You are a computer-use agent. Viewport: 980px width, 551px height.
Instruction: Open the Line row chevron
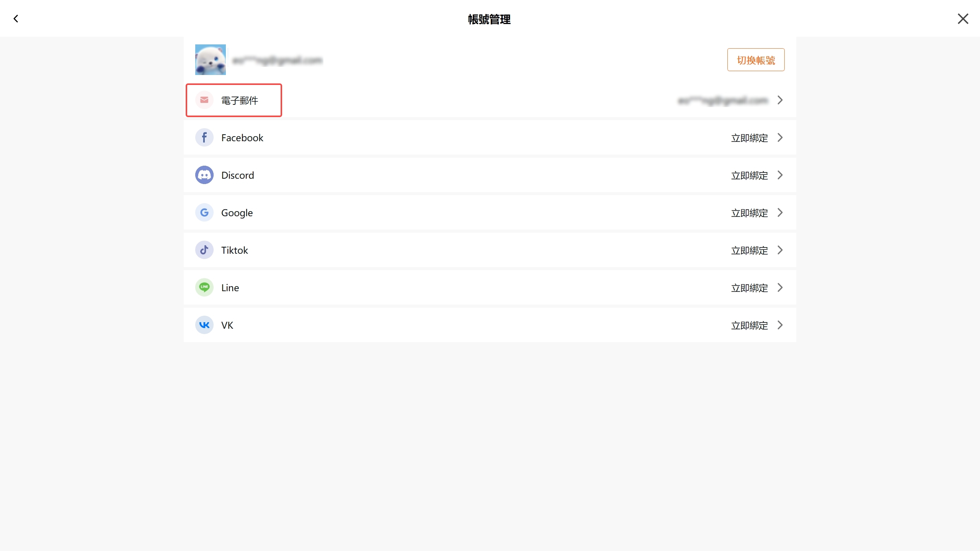(780, 288)
